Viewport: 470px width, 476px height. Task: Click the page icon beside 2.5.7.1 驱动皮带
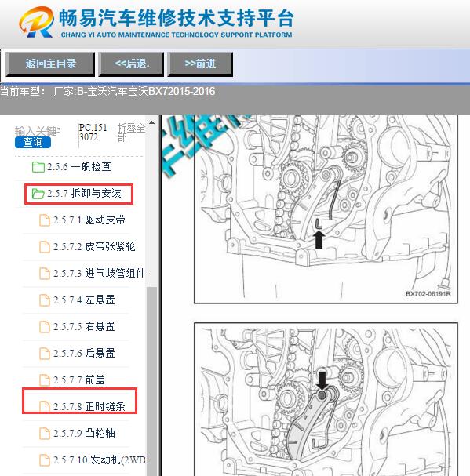(x=45, y=220)
